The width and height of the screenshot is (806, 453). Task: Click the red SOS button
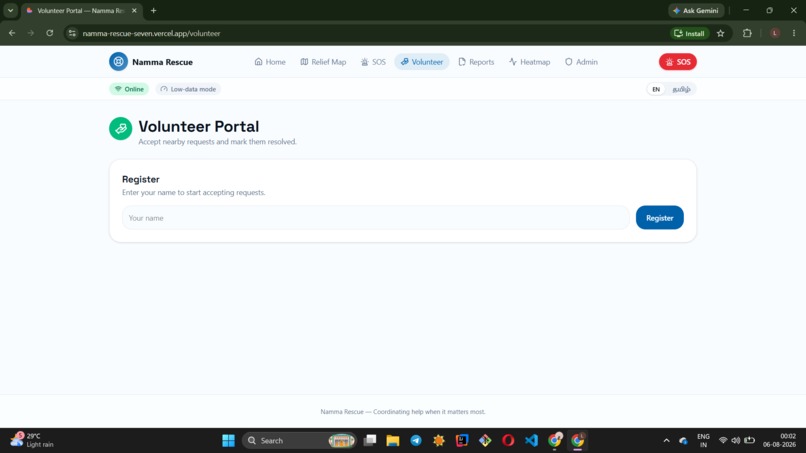point(677,62)
